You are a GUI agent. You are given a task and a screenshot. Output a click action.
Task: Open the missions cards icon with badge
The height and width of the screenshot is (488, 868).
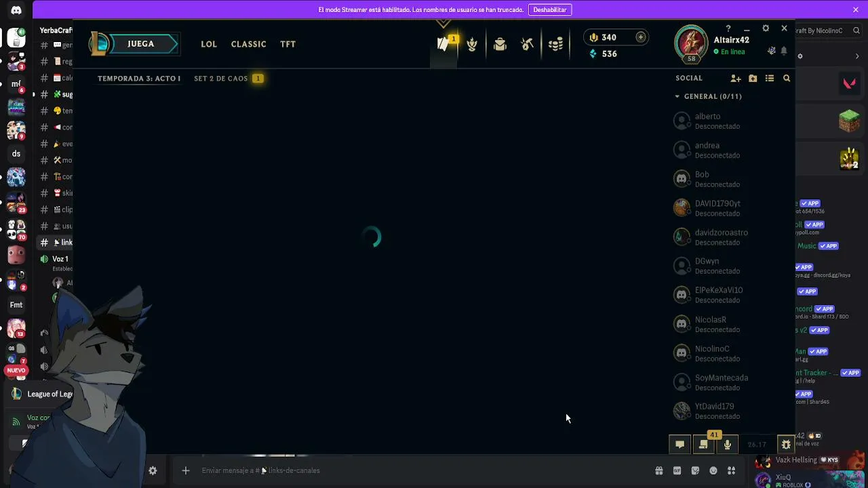[x=444, y=44]
